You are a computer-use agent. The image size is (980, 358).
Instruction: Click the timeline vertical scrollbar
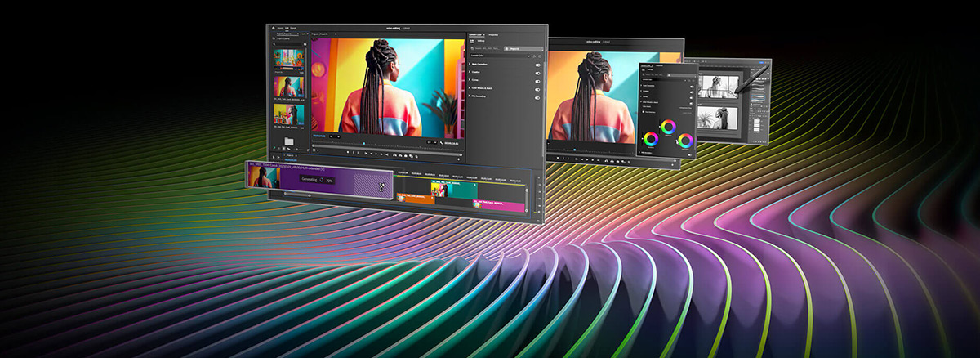click(x=527, y=199)
